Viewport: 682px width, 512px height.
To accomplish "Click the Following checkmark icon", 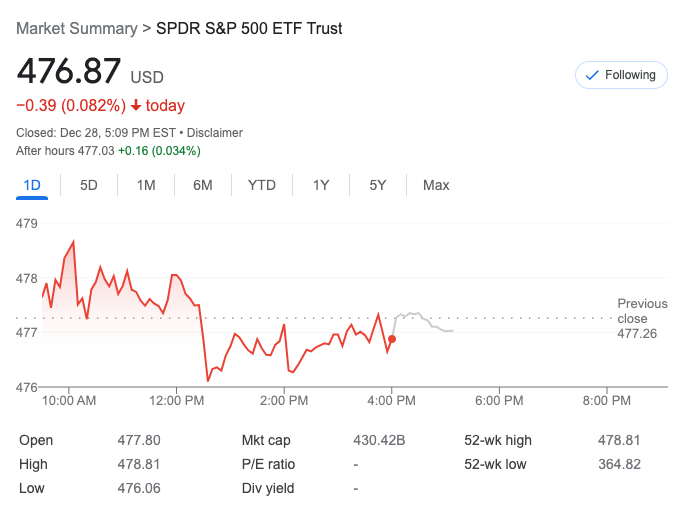I will 591,75.
